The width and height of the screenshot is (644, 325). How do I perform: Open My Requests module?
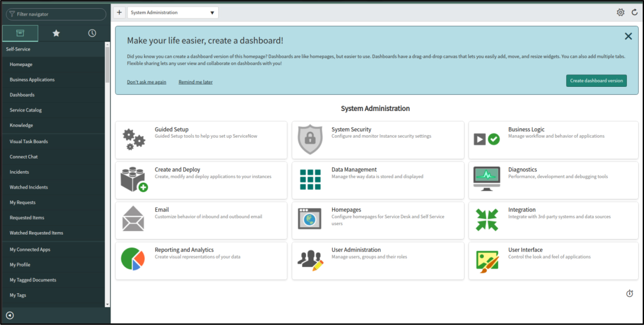coord(53,202)
